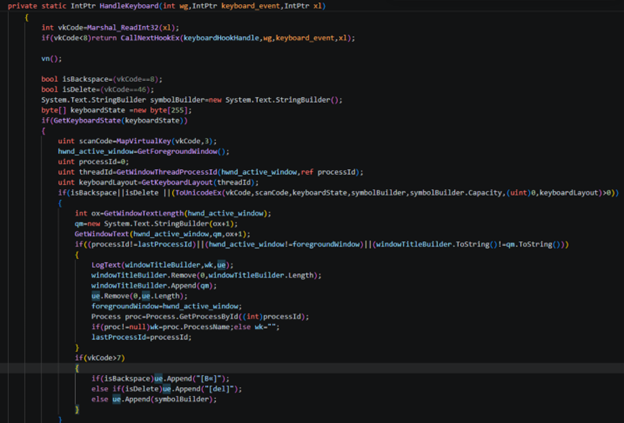
Task: Click the GetKeyboardLayout(threadId) call
Action: click(198, 183)
